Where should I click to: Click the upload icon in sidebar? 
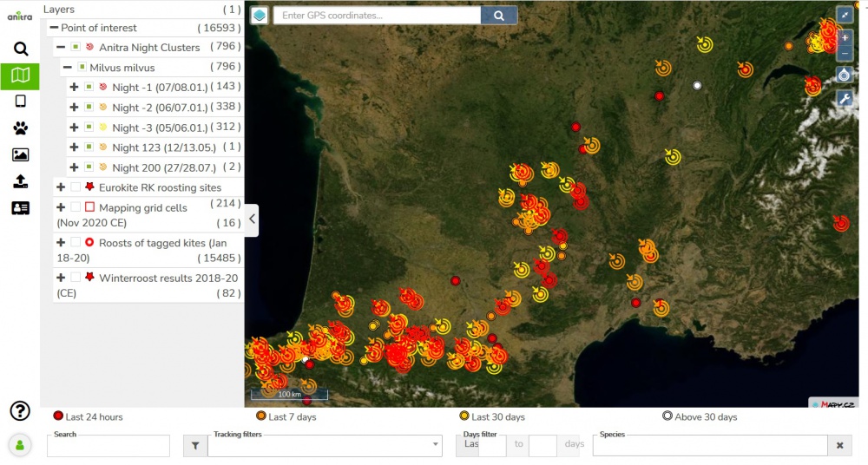(x=20, y=181)
